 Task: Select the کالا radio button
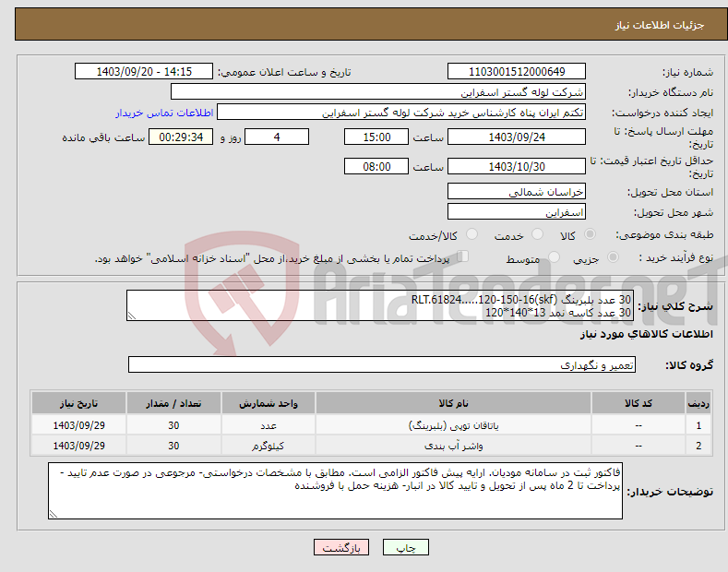click(590, 234)
